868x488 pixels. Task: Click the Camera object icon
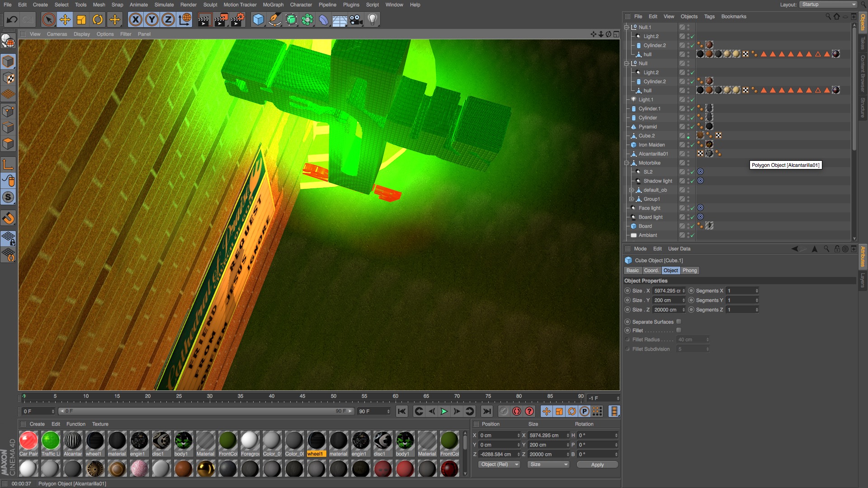(x=356, y=20)
